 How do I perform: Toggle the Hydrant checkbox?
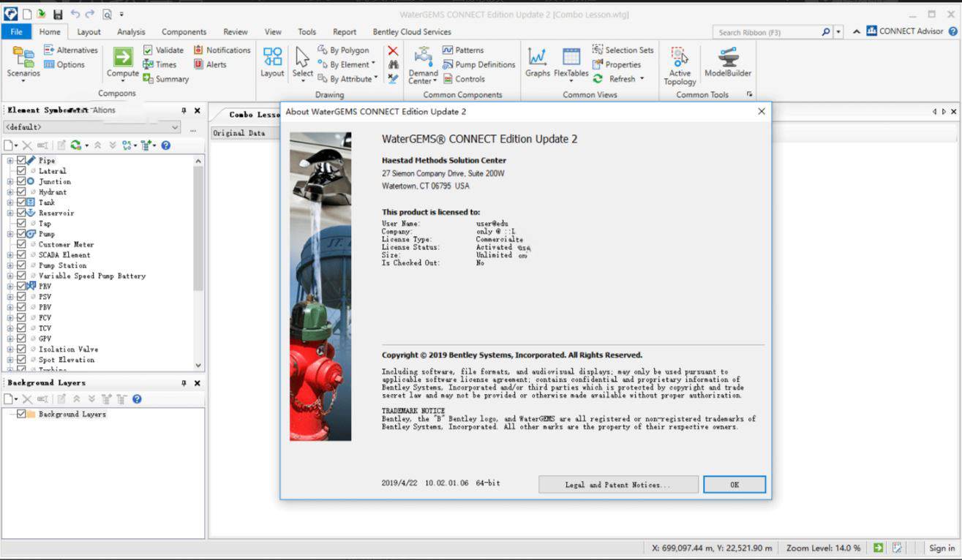pyautogui.click(x=21, y=192)
